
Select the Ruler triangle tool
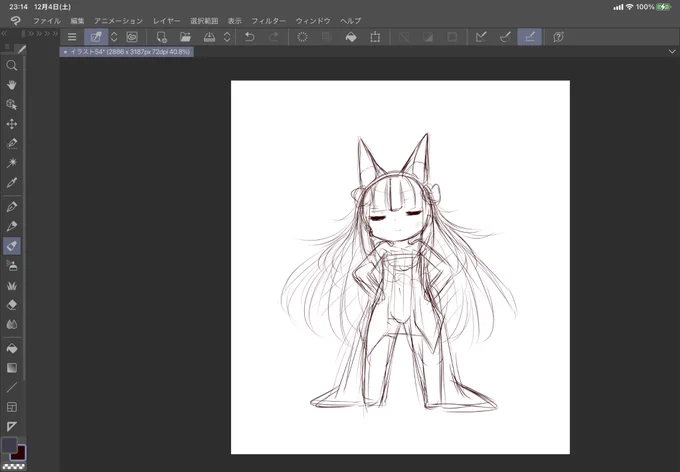coord(12,426)
